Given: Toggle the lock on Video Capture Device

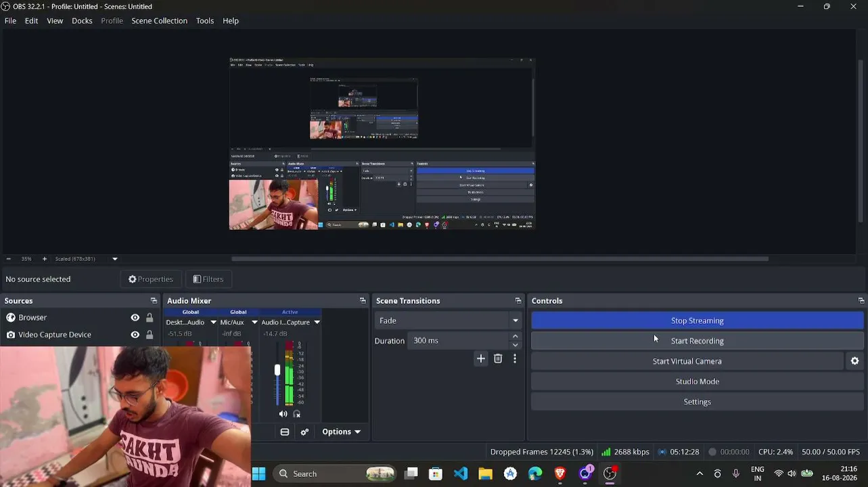Looking at the screenshot, I should pos(150,335).
